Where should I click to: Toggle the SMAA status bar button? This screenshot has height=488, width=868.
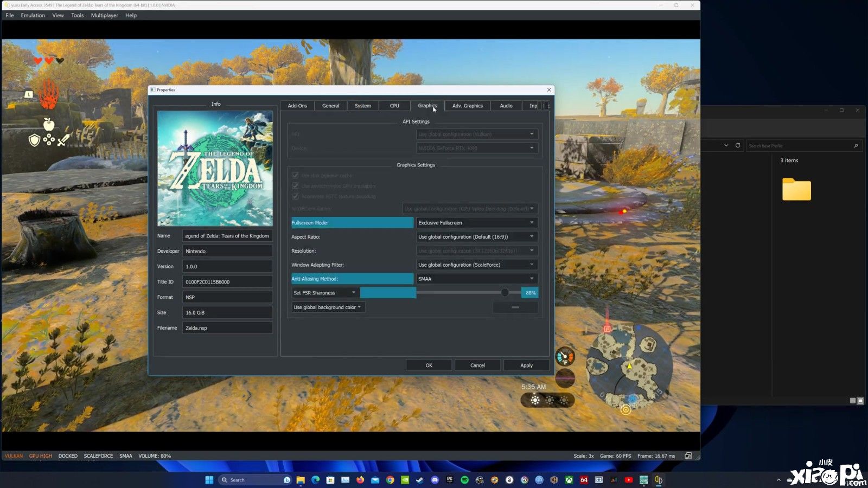coord(126,456)
